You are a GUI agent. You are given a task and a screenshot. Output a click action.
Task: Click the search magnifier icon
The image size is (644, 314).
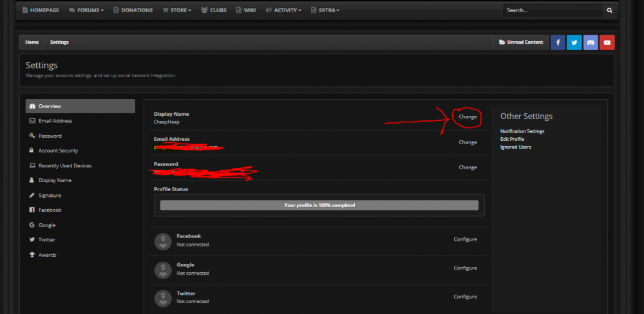coord(609,10)
